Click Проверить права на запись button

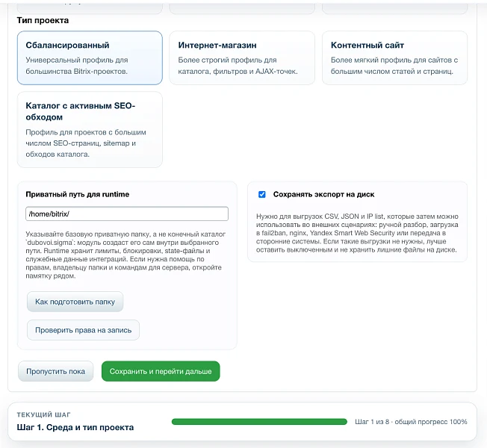coord(83,330)
